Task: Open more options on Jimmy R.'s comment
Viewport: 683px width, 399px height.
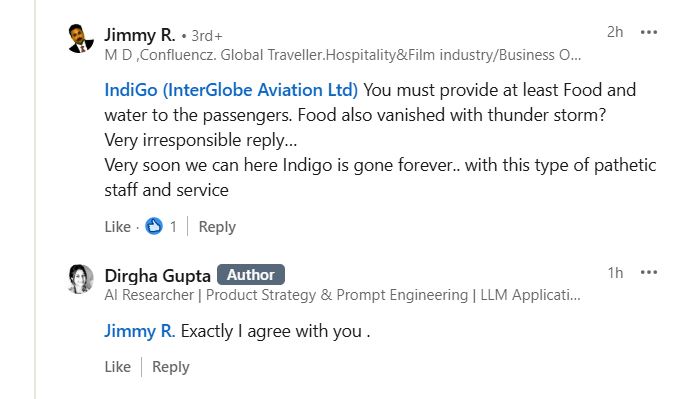Action: [x=649, y=32]
